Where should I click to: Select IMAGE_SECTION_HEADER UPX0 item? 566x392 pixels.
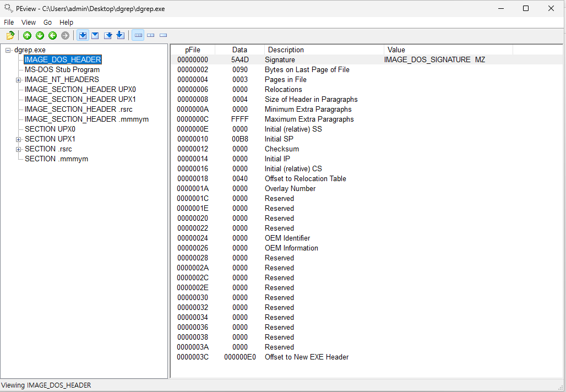click(80, 90)
